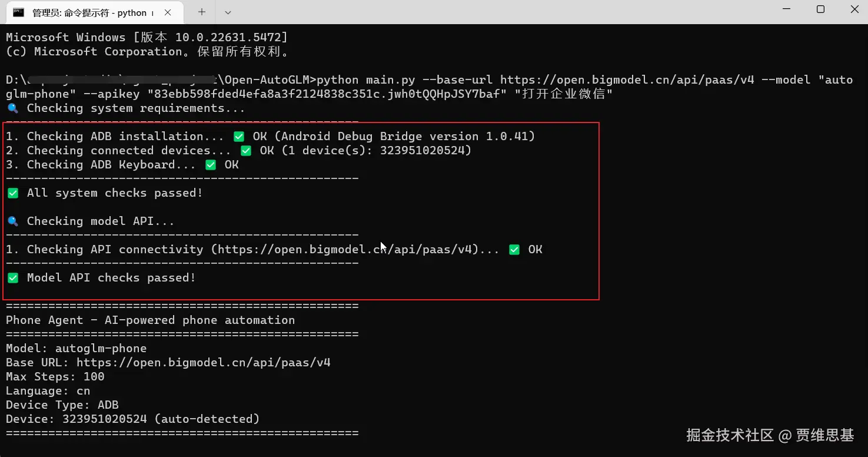Click the --base-url link in the python command

(x=627, y=80)
